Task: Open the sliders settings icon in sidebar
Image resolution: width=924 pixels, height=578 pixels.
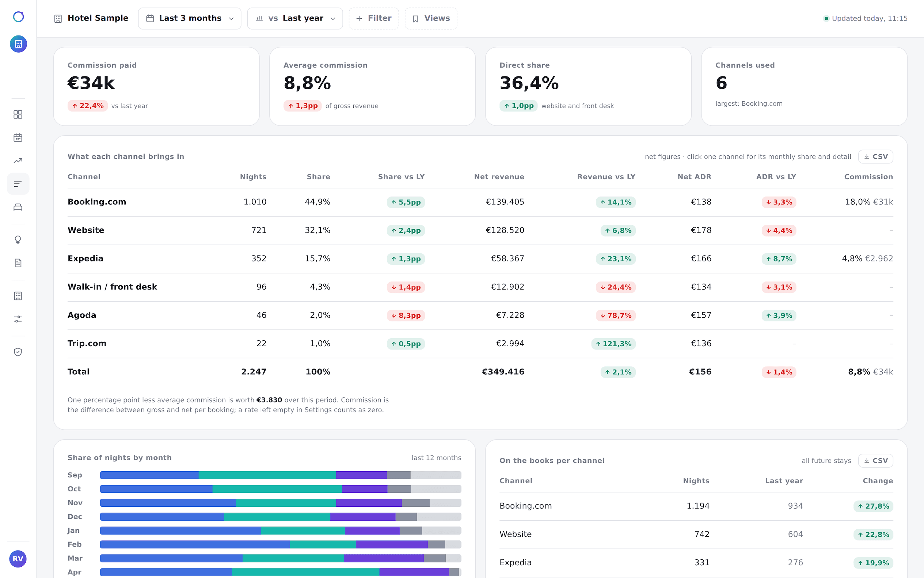Action: (18, 319)
